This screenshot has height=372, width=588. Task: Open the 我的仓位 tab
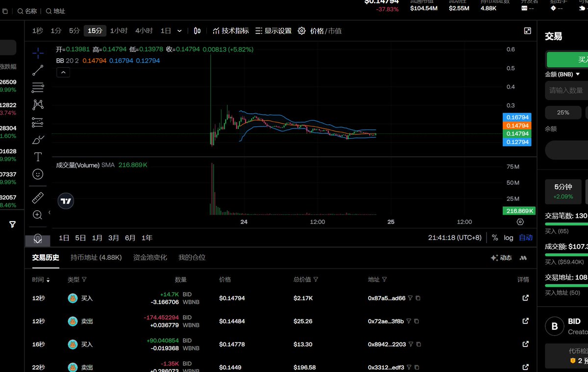tap(192, 257)
